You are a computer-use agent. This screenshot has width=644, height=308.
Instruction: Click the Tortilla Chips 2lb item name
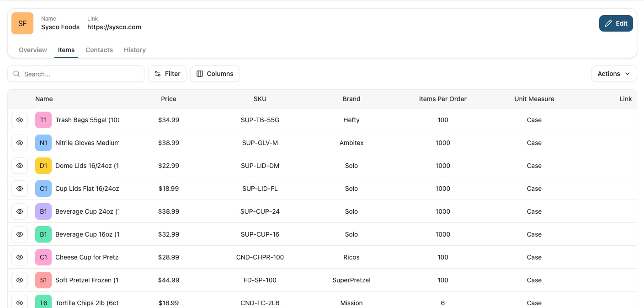[x=87, y=303]
